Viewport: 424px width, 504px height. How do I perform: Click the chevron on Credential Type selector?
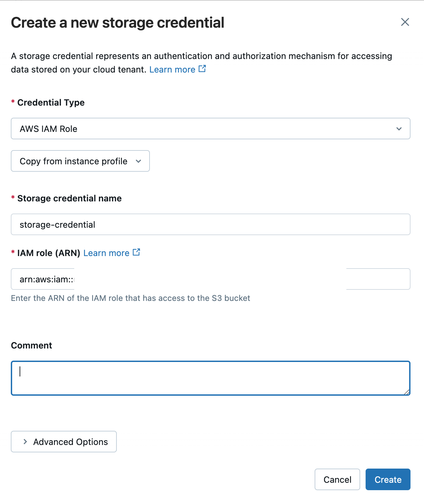(x=399, y=129)
